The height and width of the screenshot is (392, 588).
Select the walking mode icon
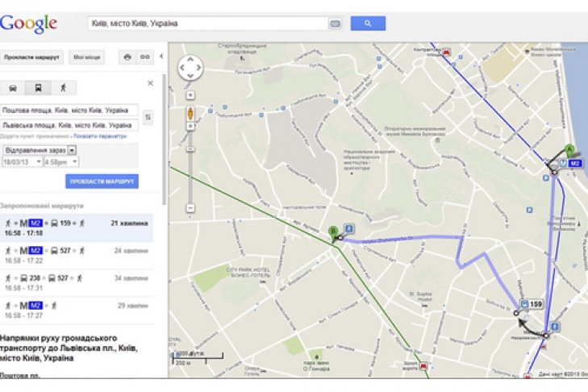tap(64, 88)
